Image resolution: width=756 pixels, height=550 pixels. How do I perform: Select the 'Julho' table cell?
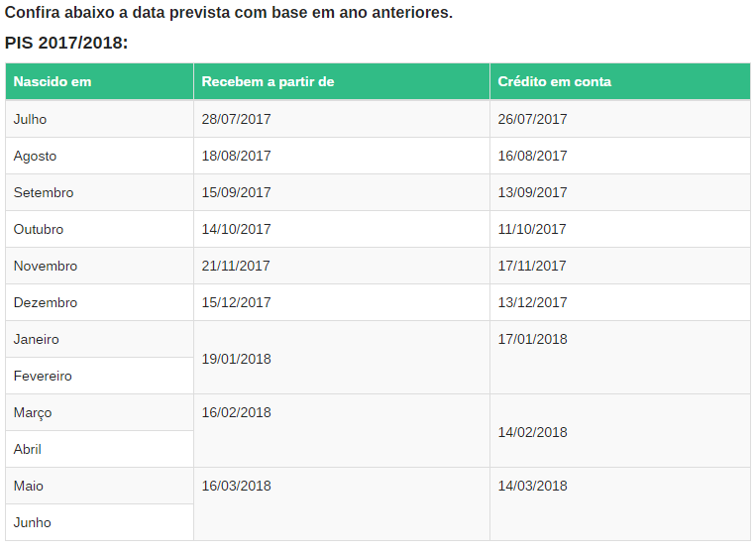[31, 119]
